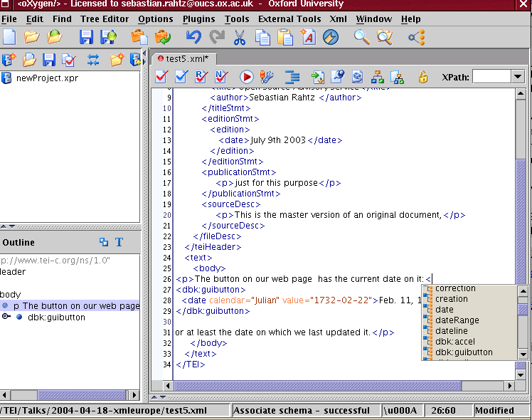Image resolution: width=532 pixels, height=420 pixels.
Task: Click the New document icon
Action: pyautogui.click(x=9, y=37)
